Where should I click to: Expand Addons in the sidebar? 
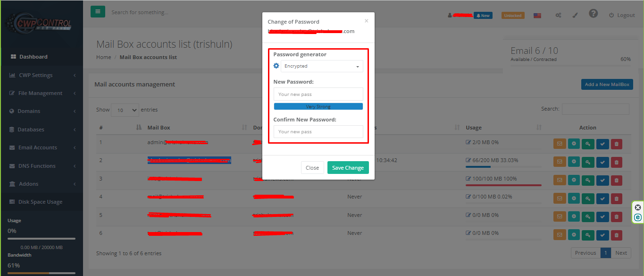pos(42,184)
